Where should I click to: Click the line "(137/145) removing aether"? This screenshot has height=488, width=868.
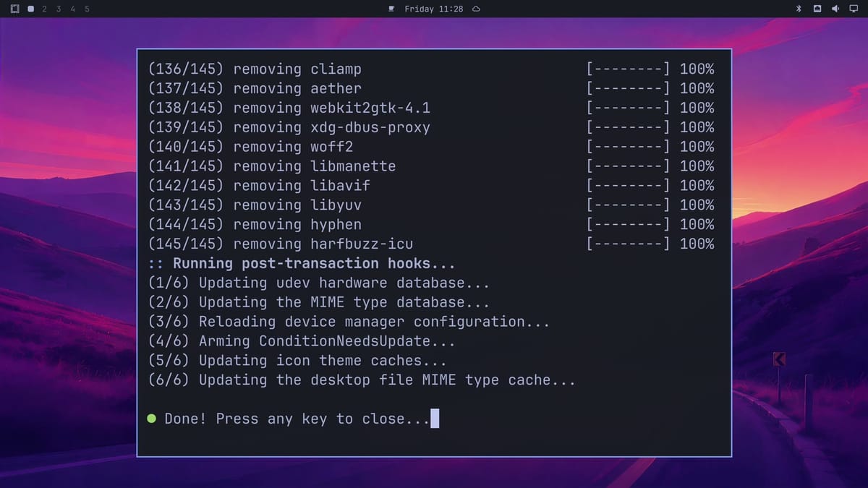click(x=255, y=89)
